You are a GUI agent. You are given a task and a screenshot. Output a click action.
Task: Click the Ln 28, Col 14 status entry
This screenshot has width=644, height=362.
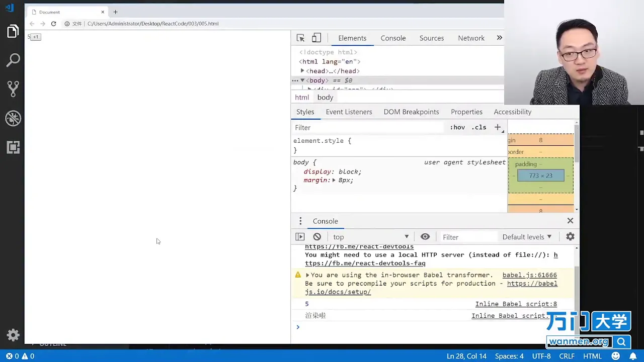click(466, 356)
